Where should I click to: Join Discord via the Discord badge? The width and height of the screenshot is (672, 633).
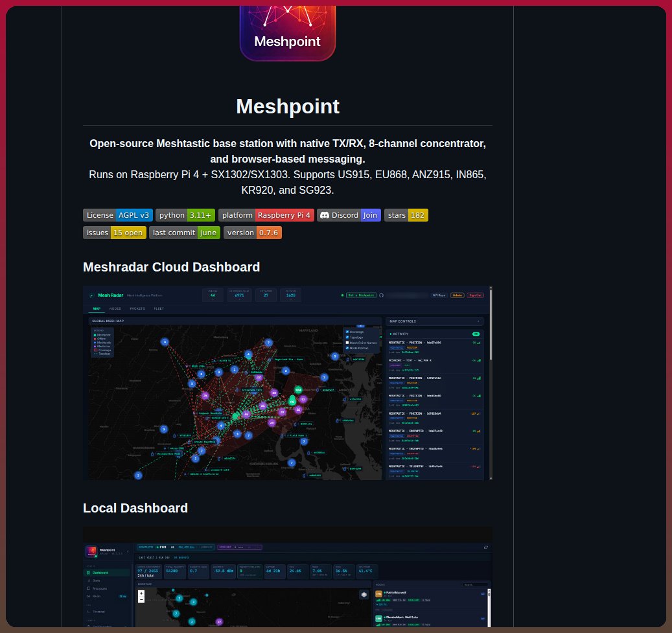coord(349,215)
